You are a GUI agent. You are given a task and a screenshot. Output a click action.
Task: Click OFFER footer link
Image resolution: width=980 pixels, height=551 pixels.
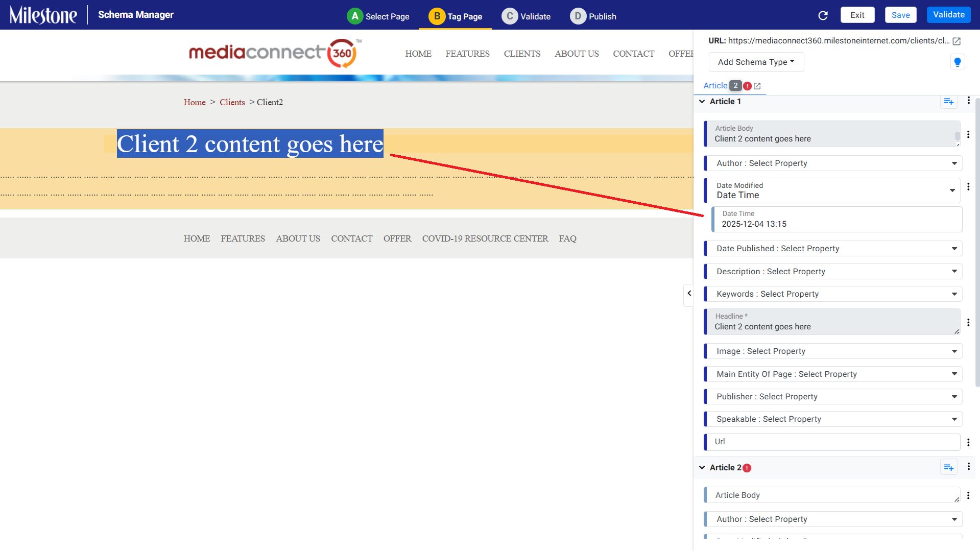[397, 238]
